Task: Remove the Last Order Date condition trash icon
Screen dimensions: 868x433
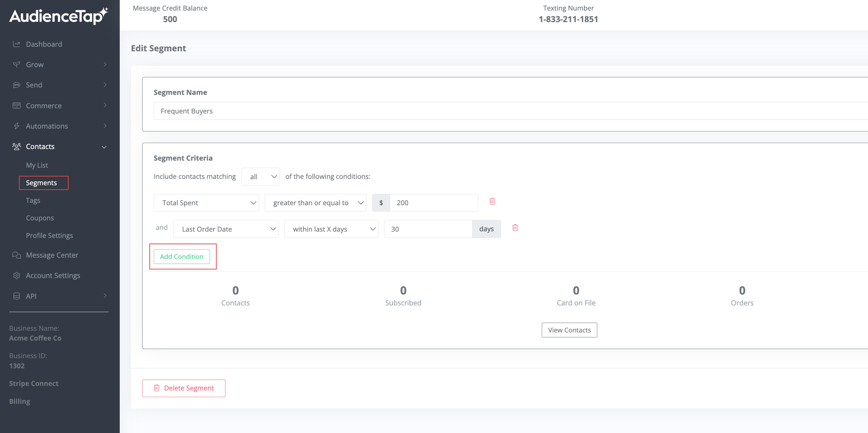Action: (x=515, y=228)
